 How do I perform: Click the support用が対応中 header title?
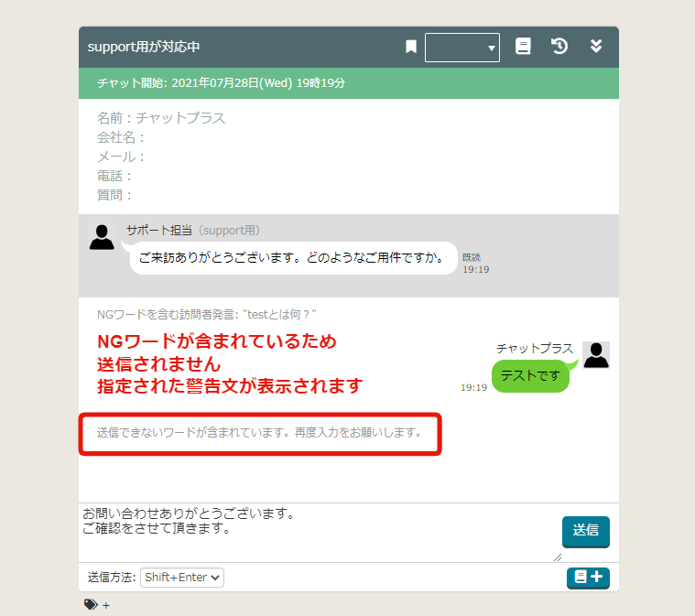(x=144, y=47)
